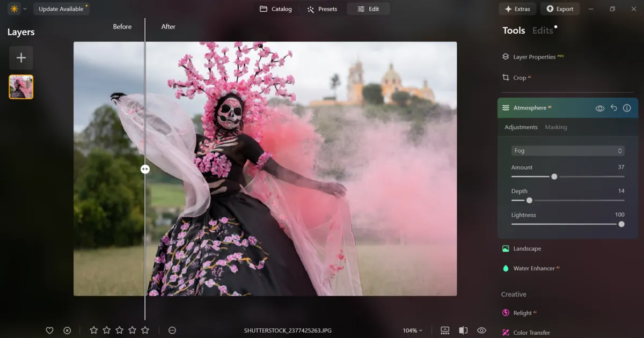Screen dimensions: 644x338
Task: Toggle the before/after comparison view
Action: click(463, 330)
